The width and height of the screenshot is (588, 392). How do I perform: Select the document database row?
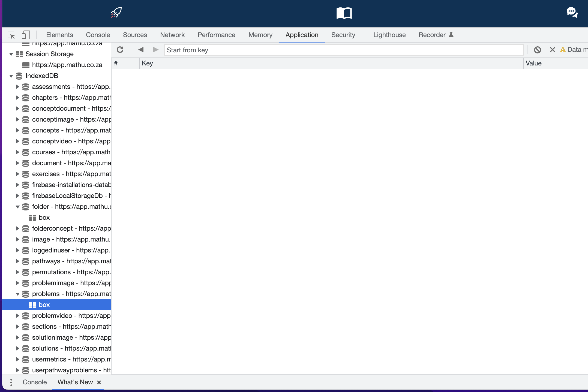click(56, 163)
